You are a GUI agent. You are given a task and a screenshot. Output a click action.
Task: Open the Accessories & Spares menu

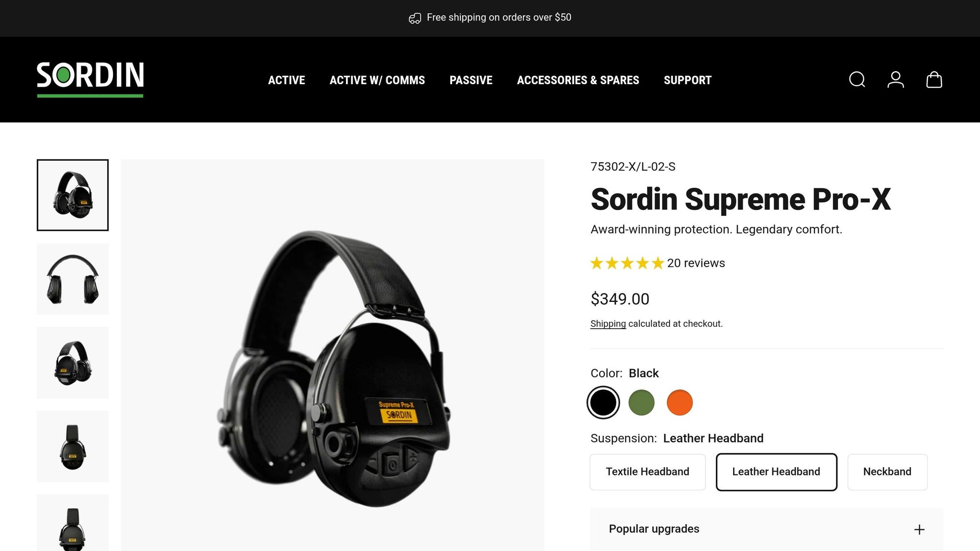click(578, 80)
